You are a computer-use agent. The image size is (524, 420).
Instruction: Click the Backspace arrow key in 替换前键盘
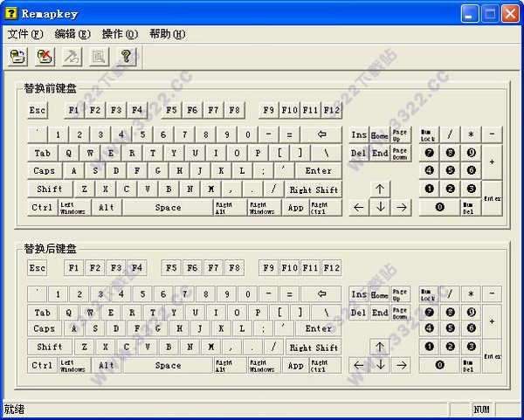[x=322, y=134]
